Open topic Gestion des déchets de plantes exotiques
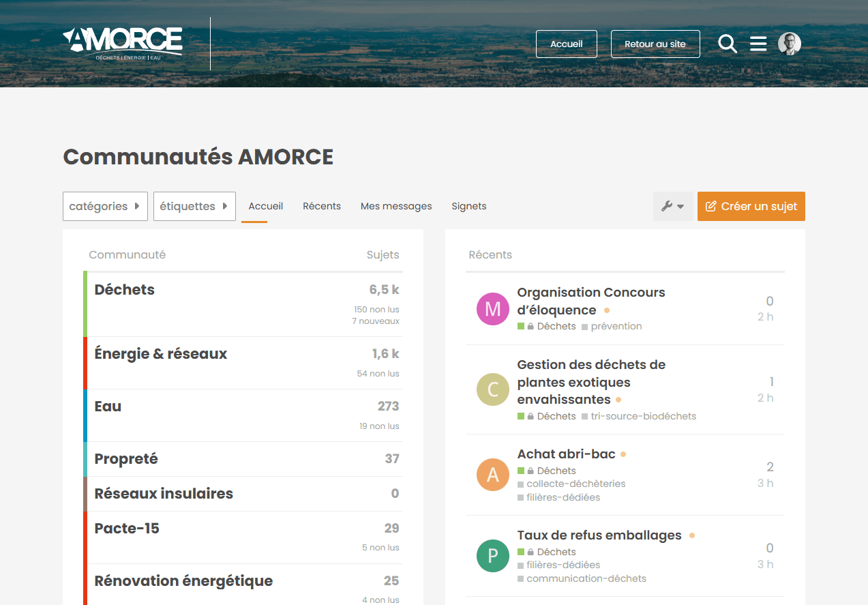Screen dimensions: 868x605 click(591, 382)
